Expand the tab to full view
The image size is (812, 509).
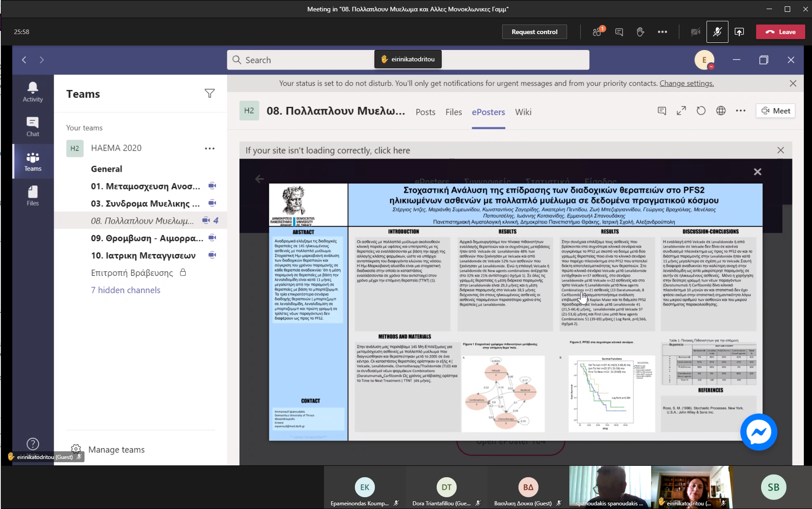pos(681,111)
